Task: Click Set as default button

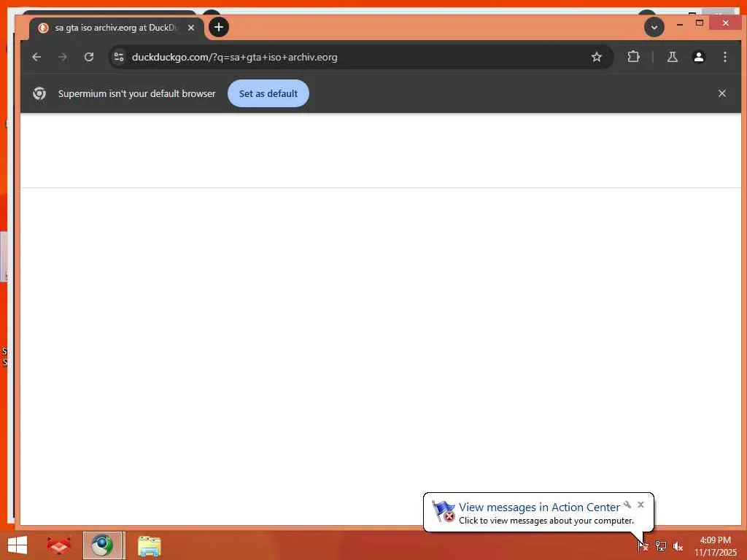Action: [x=268, y=93]
